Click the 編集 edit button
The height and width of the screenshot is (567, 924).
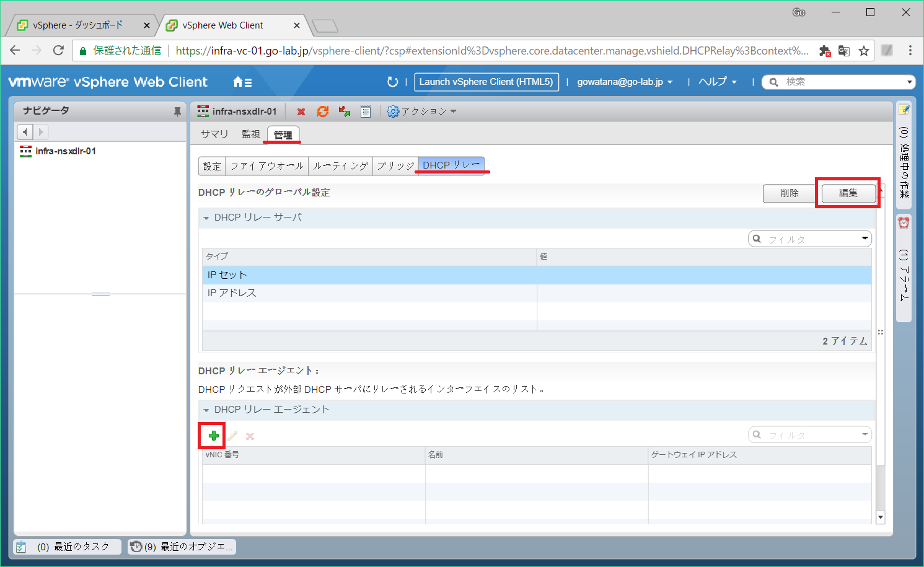click(x=848, y=193)
